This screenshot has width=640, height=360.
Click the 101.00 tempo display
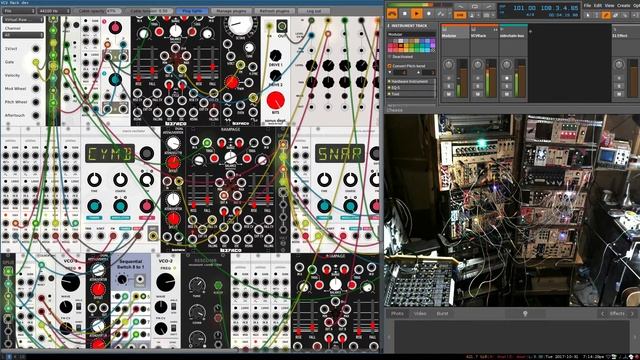tap(524, 8)
